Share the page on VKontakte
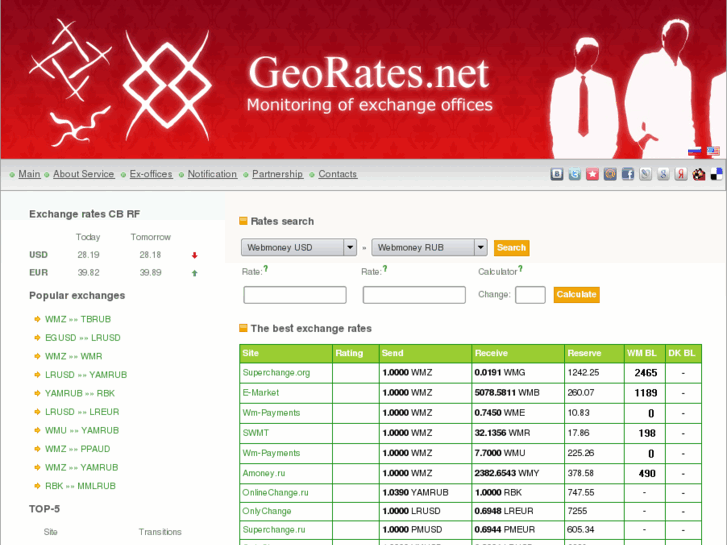Screen dimensions: 727x545 point(557,174)
